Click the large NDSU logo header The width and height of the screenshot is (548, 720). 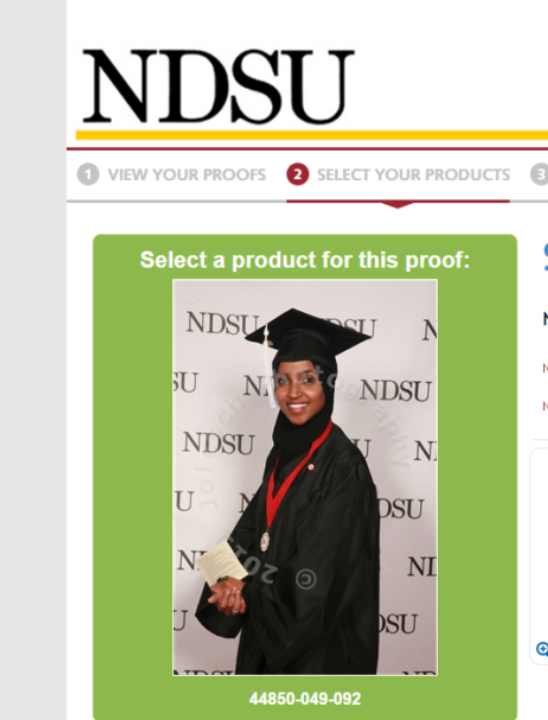(x=218, y=86)
